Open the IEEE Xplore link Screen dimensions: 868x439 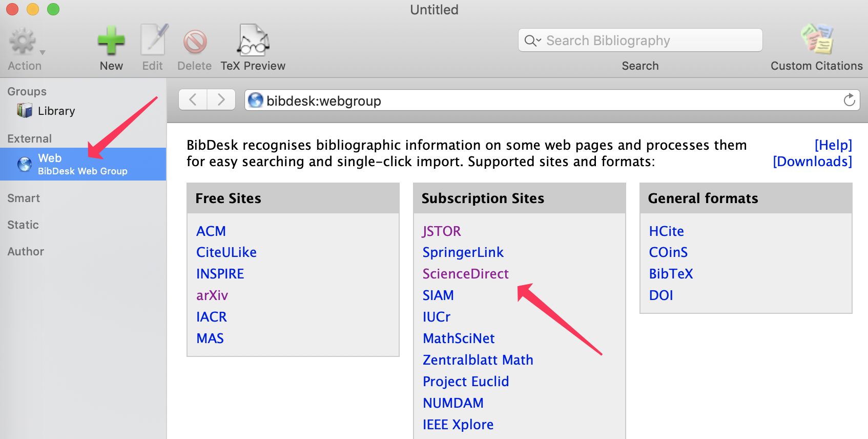tap(458, 425)
